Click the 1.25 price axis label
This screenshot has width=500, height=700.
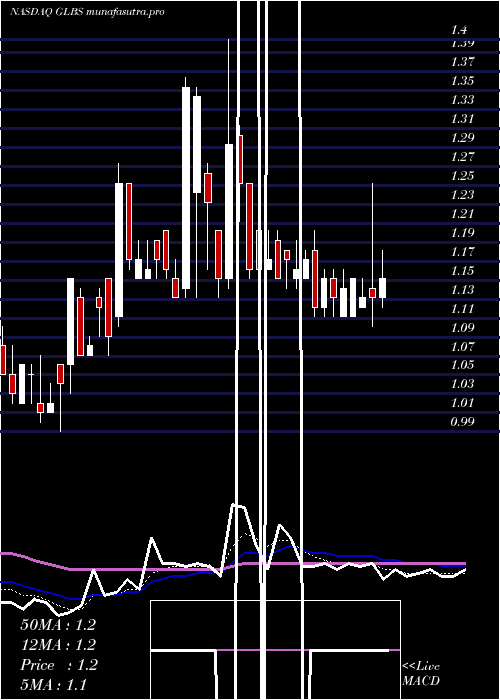coord(462,175)
